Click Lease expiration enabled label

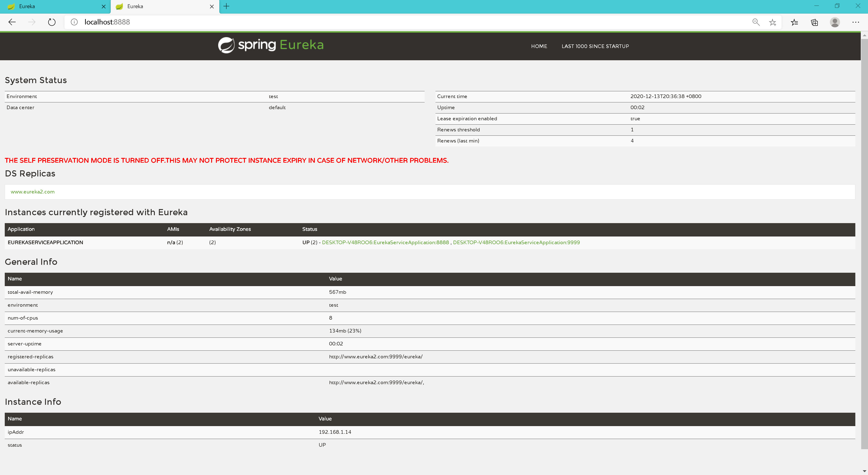click(x=467, y=119)
